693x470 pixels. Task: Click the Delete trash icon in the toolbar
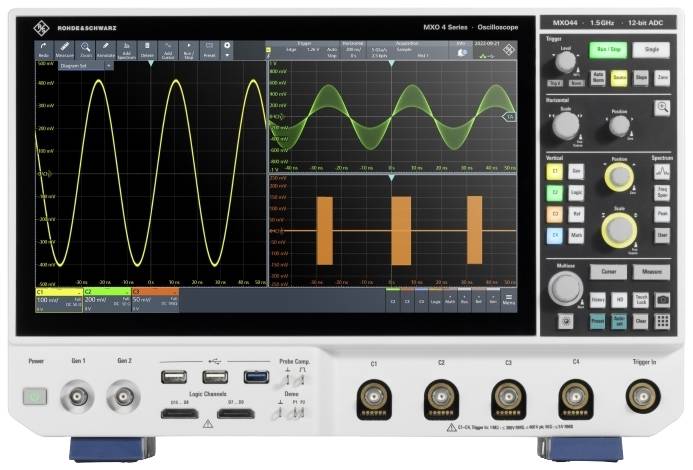click(148, 49)
